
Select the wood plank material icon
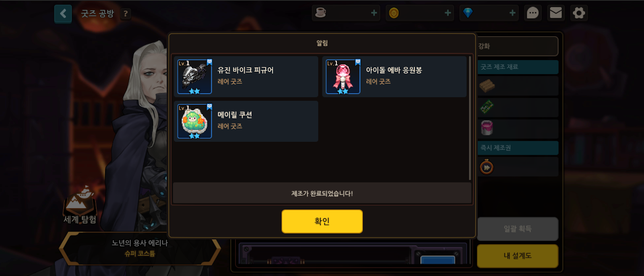pyautogui.click(x=487, y=86)
